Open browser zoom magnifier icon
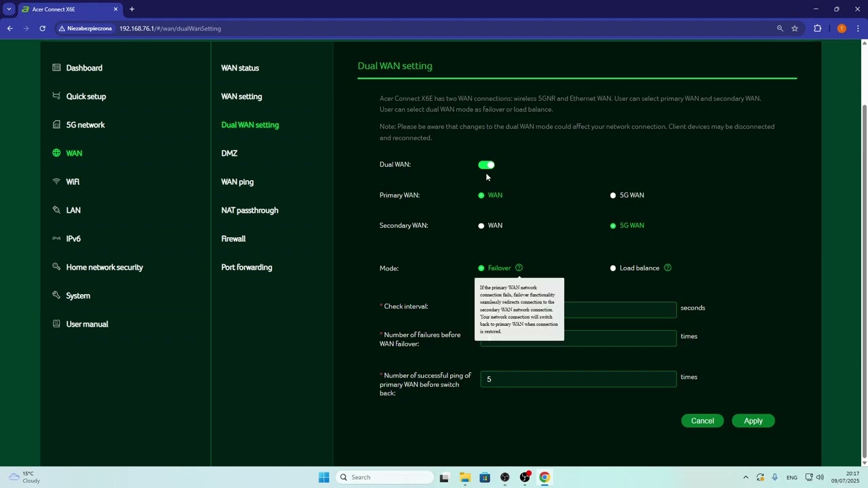The height and width of the screenshot is (488, 868). click(780, 28)
